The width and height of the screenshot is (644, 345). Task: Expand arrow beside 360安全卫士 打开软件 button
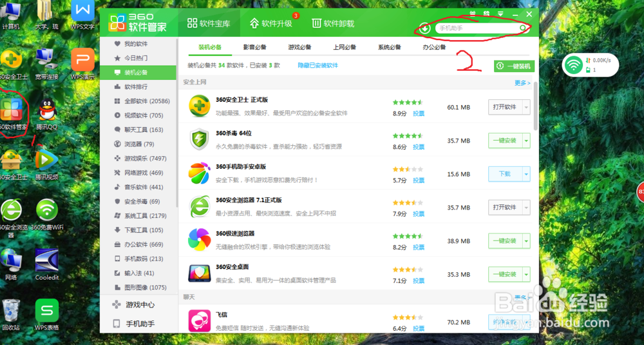click(526, 107)
